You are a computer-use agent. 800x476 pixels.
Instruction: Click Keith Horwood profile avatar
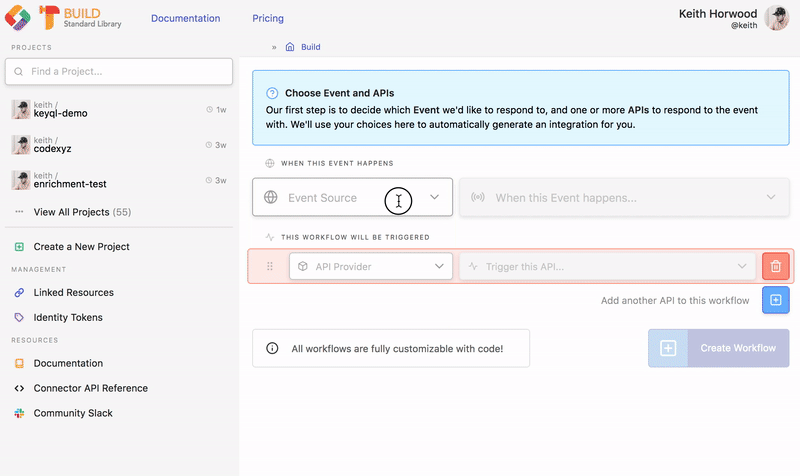click(778, 18)
